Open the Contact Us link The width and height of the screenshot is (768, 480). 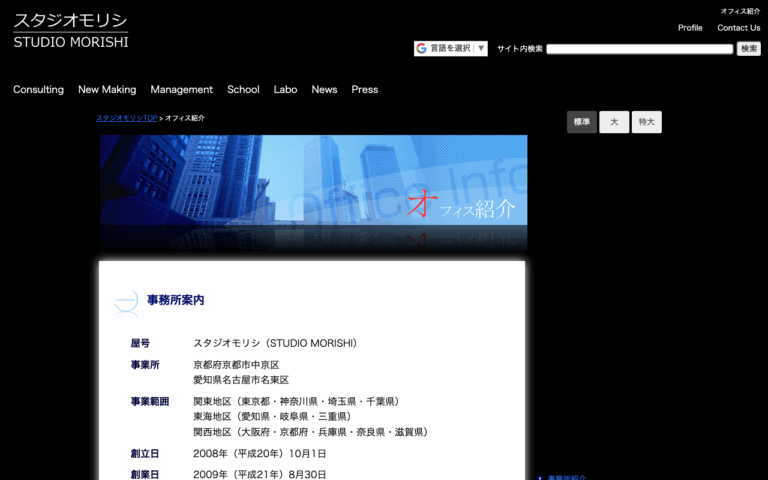tap(739, 28)
